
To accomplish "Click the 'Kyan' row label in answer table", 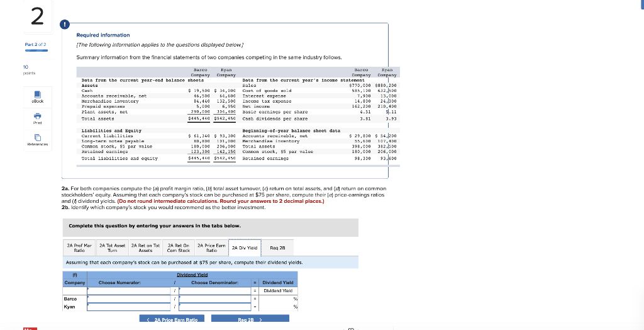I will click(69, 307).
